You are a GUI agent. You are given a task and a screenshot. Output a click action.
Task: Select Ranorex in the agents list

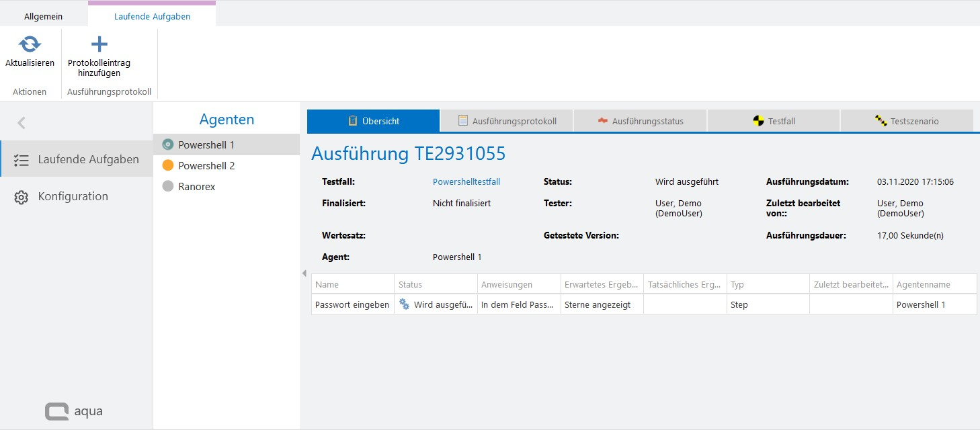coord(196,186)
